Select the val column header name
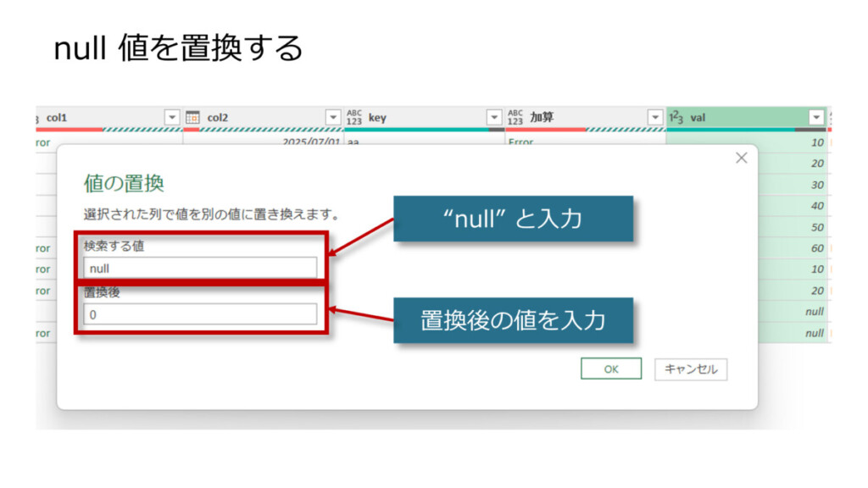The image size is (868, 488). [698, 118]
